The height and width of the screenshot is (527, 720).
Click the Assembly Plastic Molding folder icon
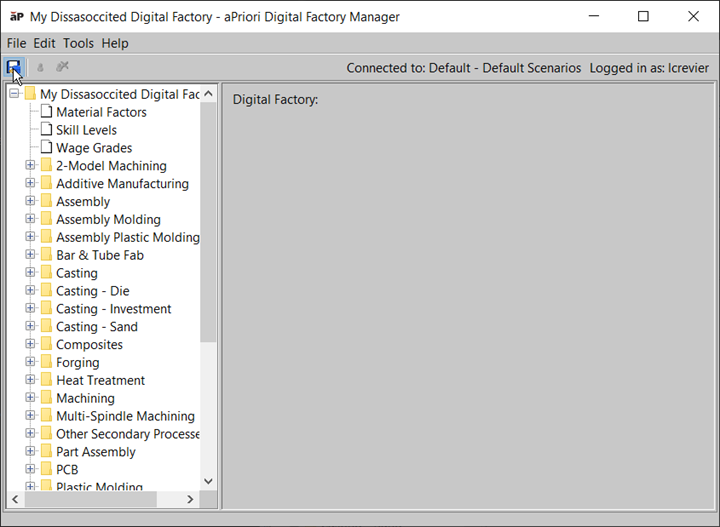46,236
